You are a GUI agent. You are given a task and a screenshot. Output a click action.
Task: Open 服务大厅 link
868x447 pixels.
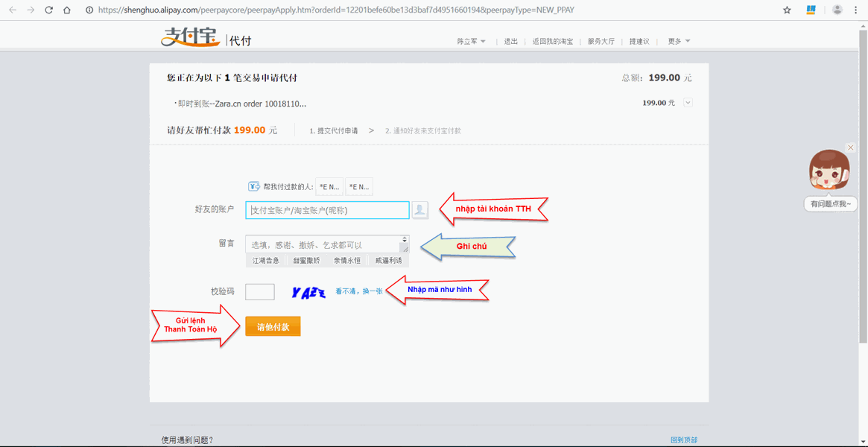pyautogui.click(x=601, y=42)
